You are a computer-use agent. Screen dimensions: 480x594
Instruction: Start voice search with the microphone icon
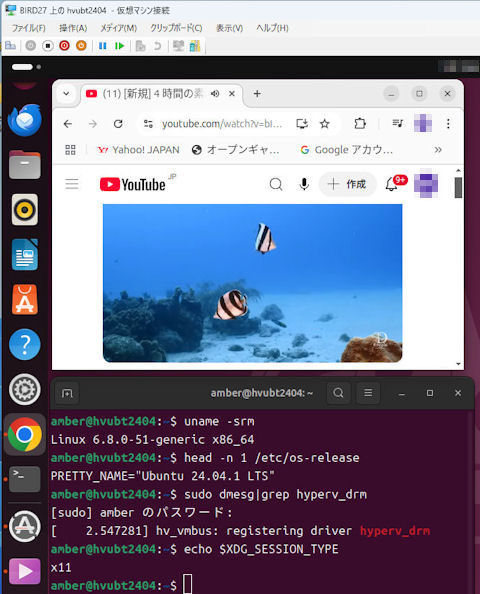(x=304, y=184)
